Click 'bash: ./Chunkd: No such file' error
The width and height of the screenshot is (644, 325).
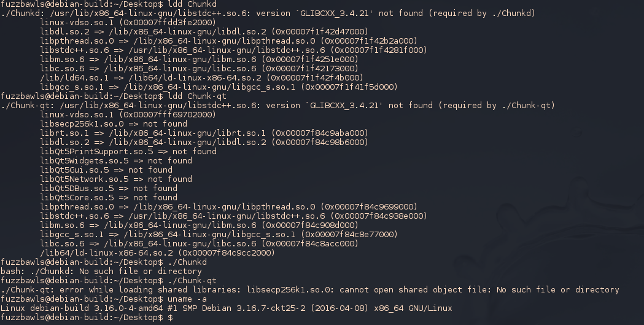coord(101,271)
